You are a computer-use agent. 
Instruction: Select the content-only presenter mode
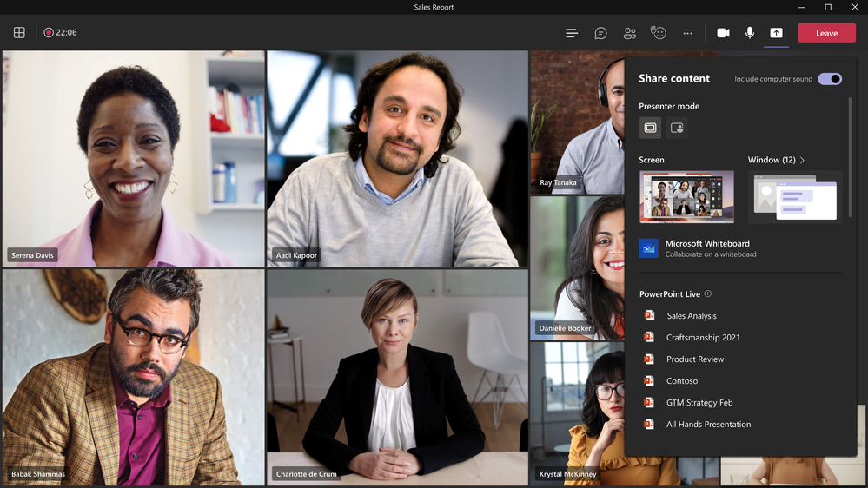click(x=650, y=128)
